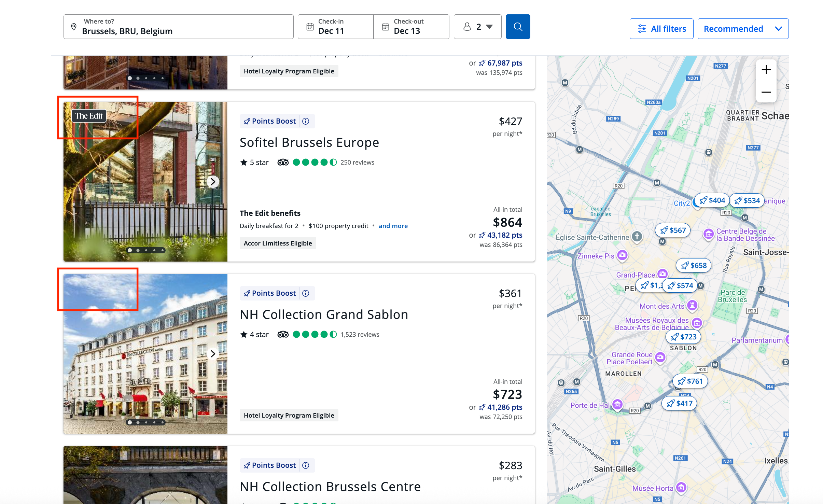Image resolution: width=823 pixels, height=504 pixels.
Task: Change the Check-in date Dec 11
Action: 336,27
